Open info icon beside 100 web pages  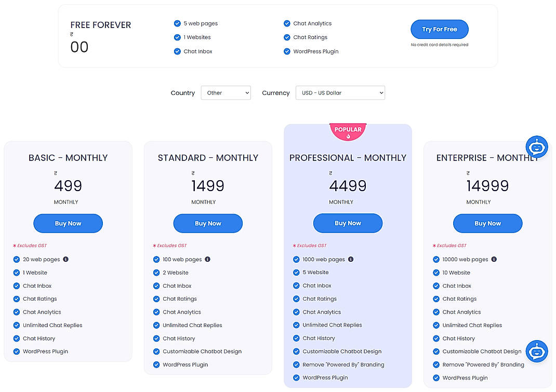(x=207, y=259)
